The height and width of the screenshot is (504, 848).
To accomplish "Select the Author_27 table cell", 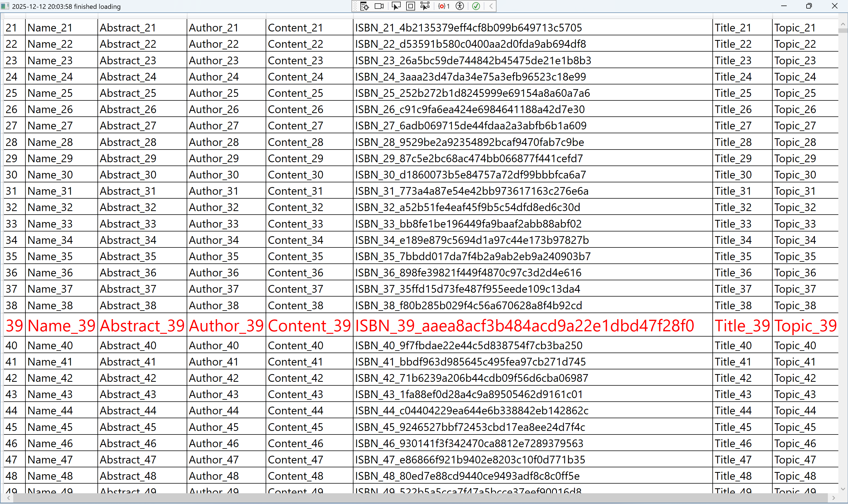I will tap(214, 126).
